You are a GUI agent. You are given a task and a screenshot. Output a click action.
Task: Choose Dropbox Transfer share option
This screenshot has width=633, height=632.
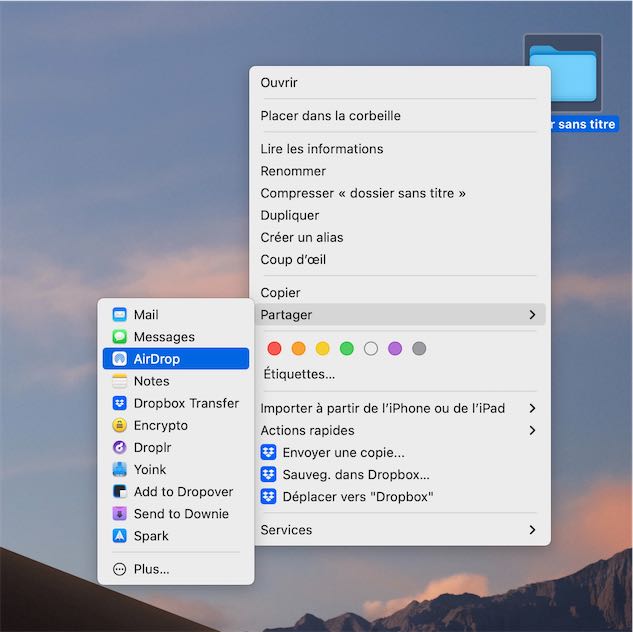(x=176, y=403)
